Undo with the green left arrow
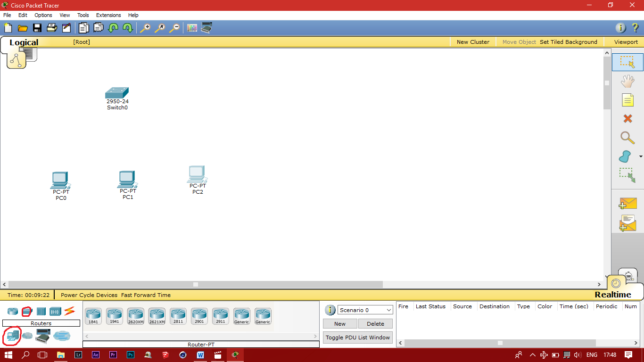 click(x=113, y=28)
